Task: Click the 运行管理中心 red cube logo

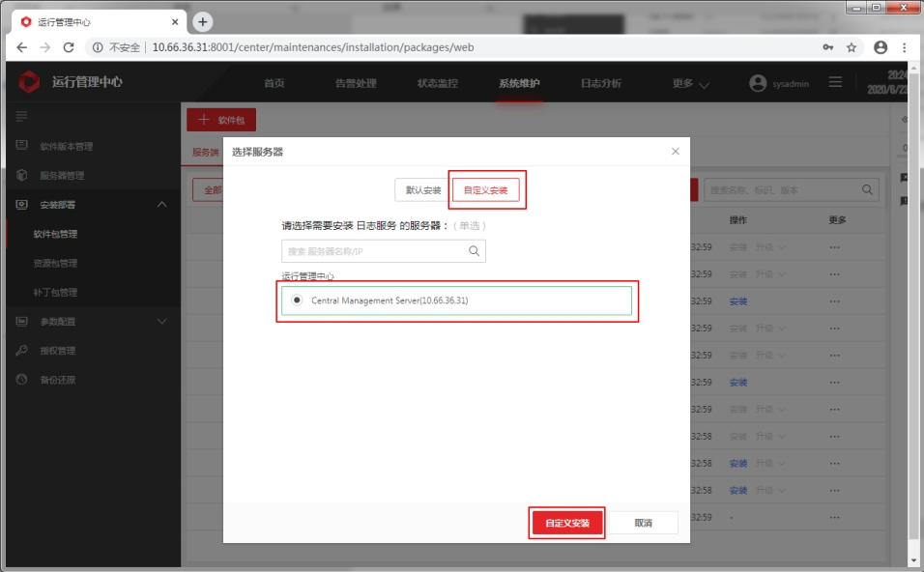Action: (x=30, y=83)
